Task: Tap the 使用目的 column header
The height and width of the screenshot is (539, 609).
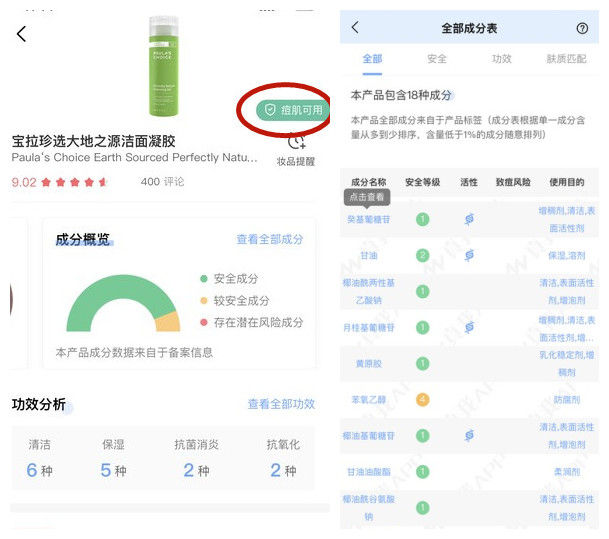Action: 567,182
